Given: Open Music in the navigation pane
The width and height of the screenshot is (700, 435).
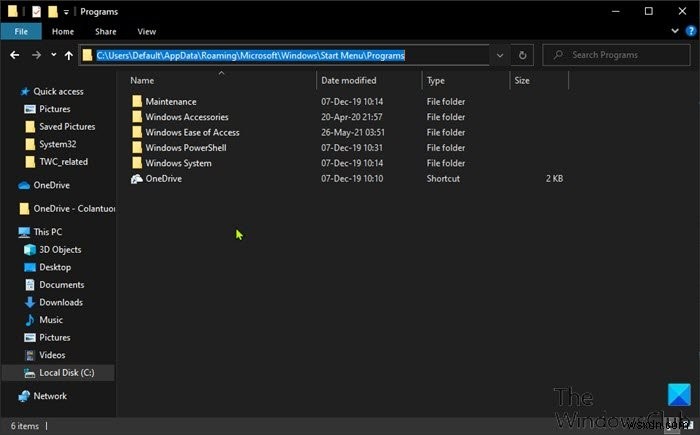Looking at the screenshot, I should pyautogui.click(x=51, y=320).
